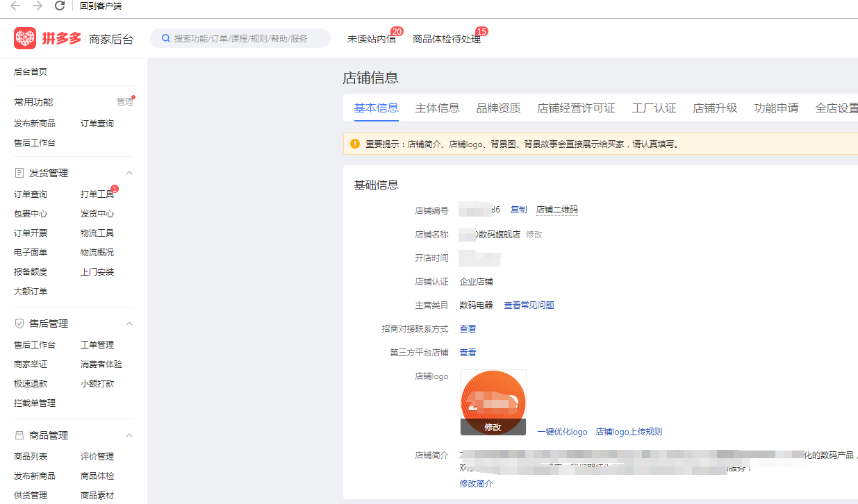Open 售后工作台 under 常用功能
This screenshot has width=858, height=504.
(x=35, y=143)
